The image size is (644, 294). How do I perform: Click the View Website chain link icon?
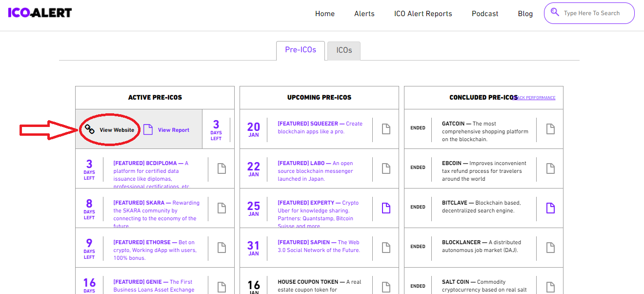pos(89,129)
